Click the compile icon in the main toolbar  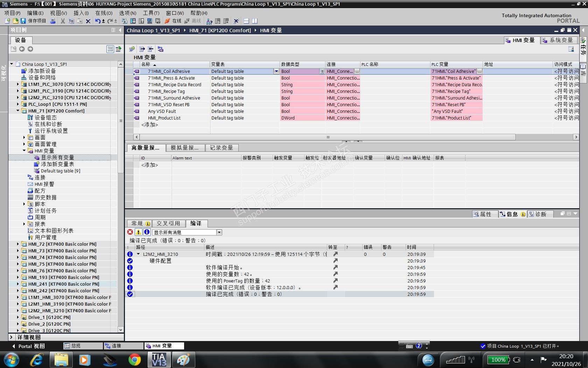[124, 21]
